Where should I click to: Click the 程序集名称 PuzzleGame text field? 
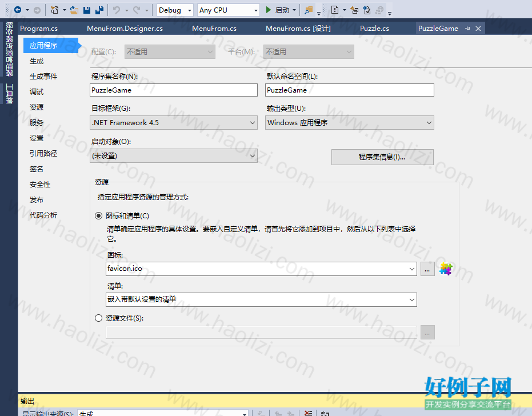[174, 90]
